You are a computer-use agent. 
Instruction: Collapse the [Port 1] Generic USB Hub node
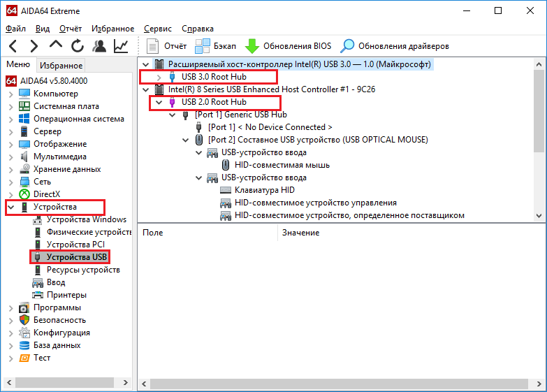point(173,115)
